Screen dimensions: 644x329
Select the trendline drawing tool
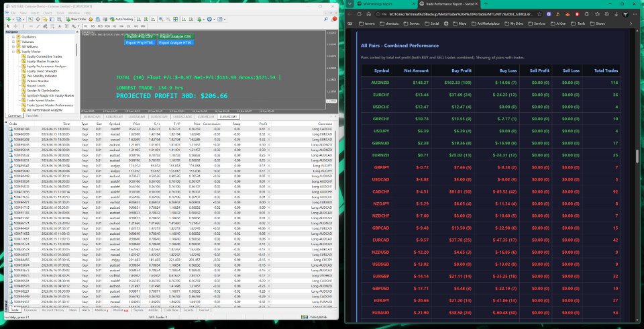(38, 26)
